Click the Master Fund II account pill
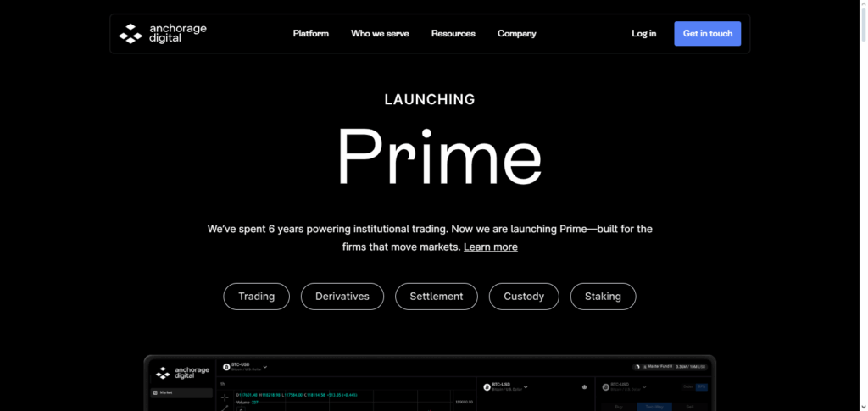The image size is (868, 411). [670, 367]
